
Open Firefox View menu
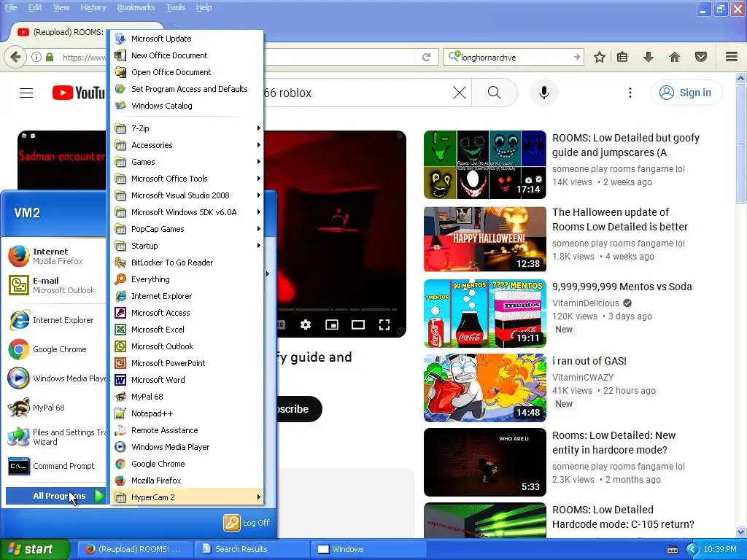[61, 7]
